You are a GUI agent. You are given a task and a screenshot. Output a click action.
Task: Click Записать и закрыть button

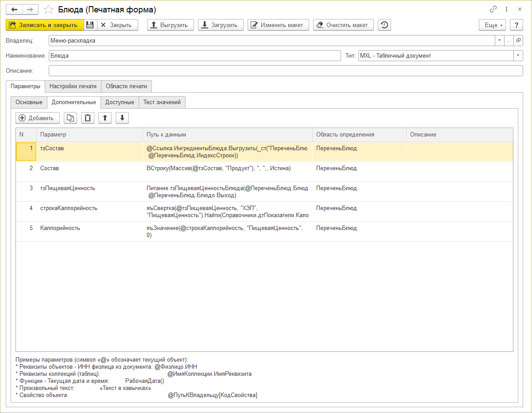point(45,25)
